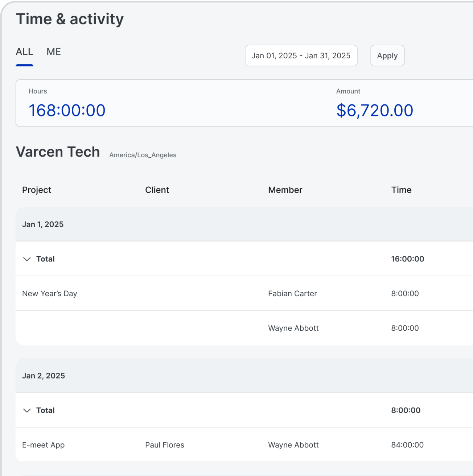Click Fabian Carter's 8:00:00 time
Viewport: 473px width, 476px height.
(405, 294)
